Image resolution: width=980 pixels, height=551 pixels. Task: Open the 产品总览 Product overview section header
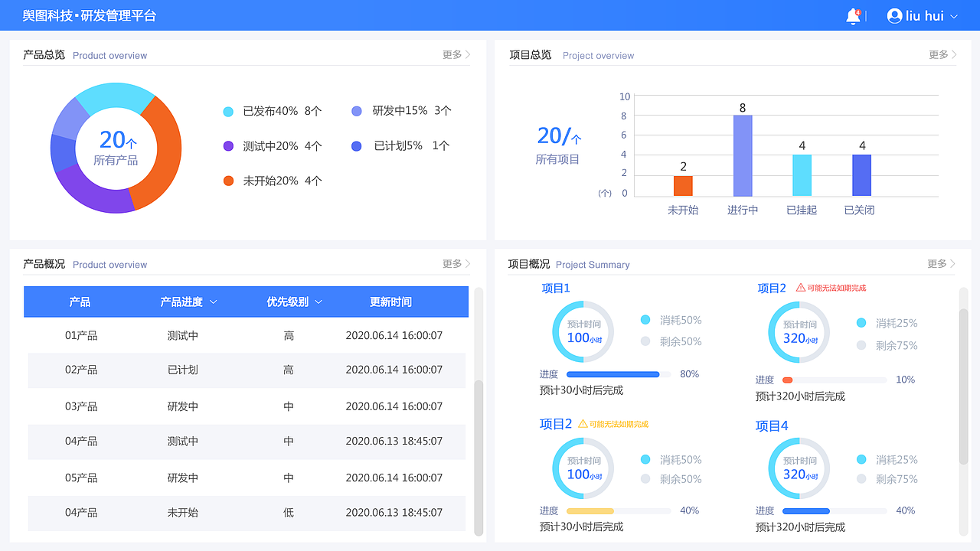[x=42, y=54]
